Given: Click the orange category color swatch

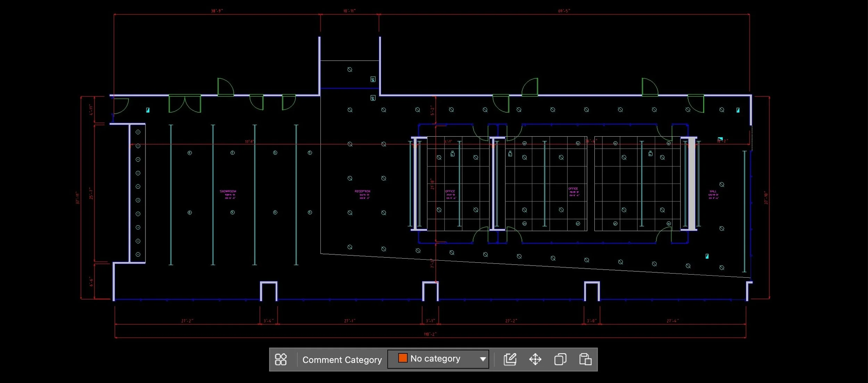Looking at the screenshot, I should coord(403,358).
